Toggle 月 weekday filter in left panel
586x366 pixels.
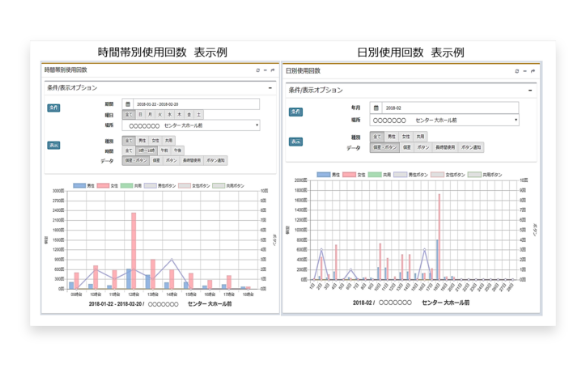150,114
